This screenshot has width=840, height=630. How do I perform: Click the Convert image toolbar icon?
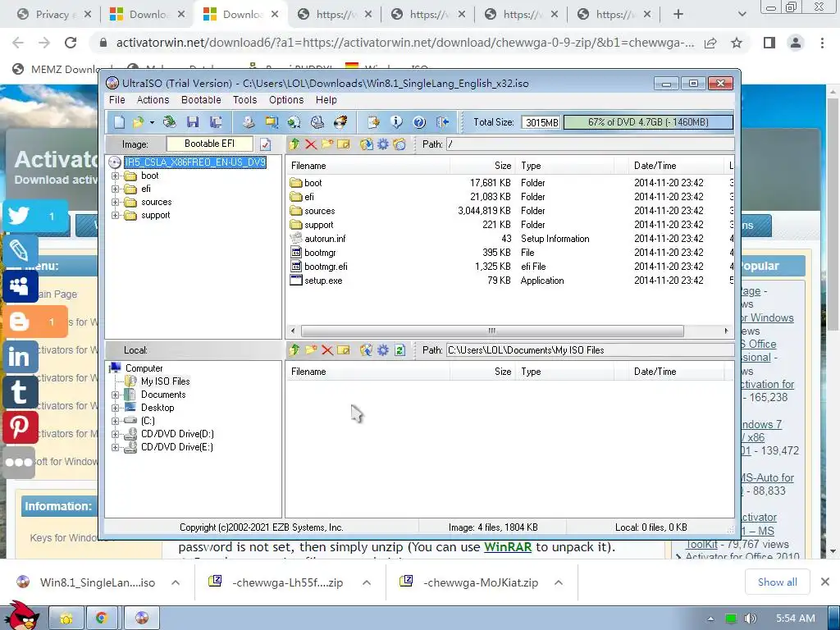click(294, 122)
